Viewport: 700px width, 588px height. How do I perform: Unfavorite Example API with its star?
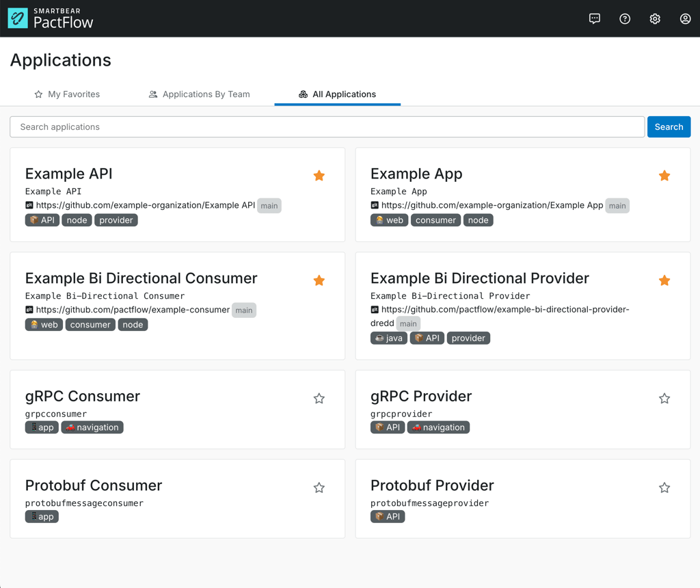319,176
